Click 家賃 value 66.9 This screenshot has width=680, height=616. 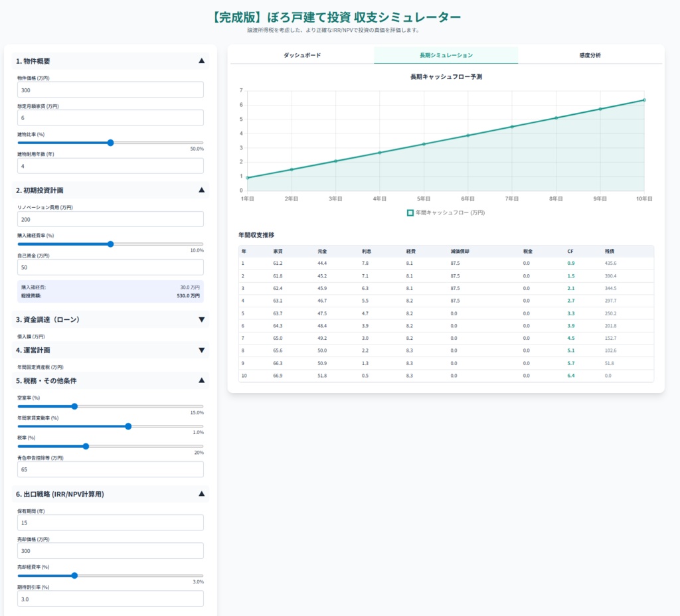(278, 376)
